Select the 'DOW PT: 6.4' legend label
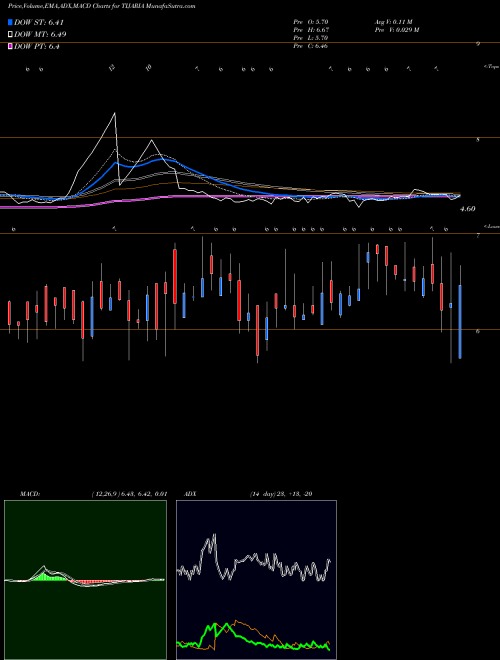 click(37, 46)
